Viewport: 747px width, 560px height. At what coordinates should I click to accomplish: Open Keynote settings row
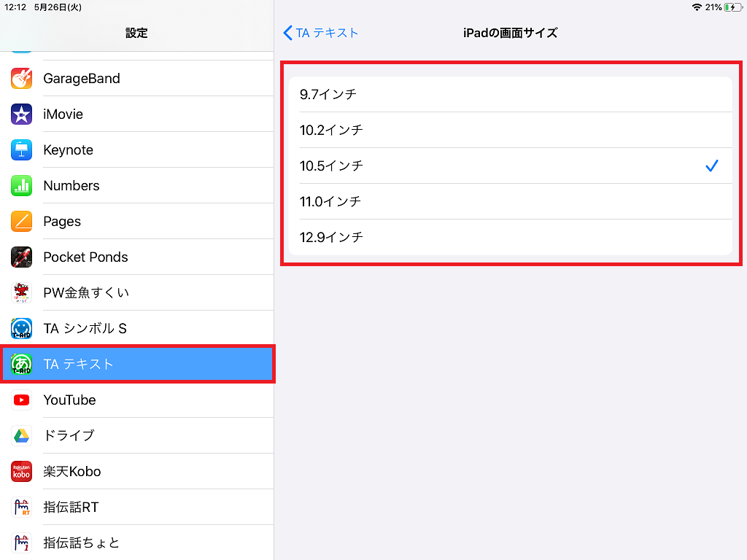[136, 150]
